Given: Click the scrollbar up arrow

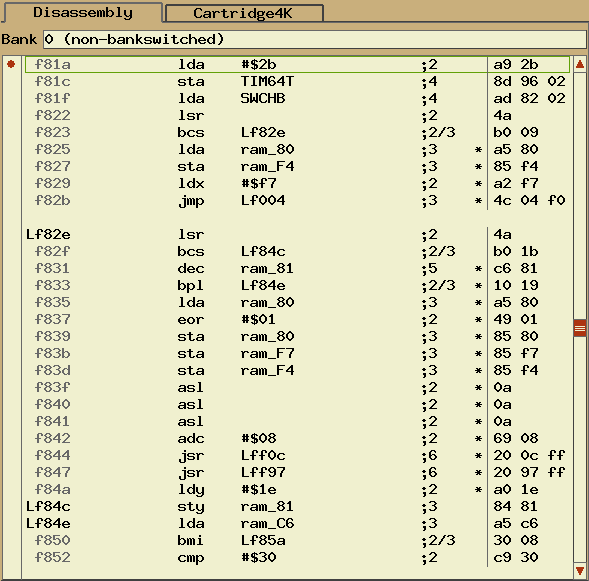Looking at the screenshot, I should (580, 64).
